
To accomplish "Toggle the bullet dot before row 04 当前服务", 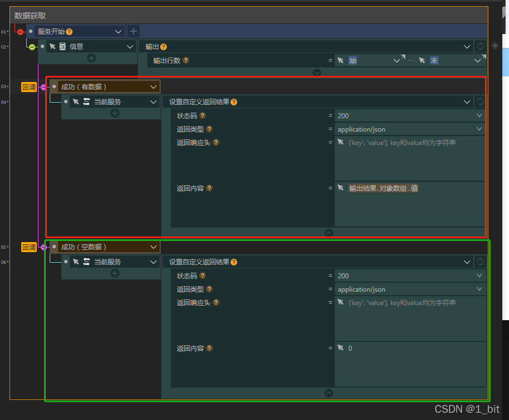I will pyautogui.click(x=66, y=102).
